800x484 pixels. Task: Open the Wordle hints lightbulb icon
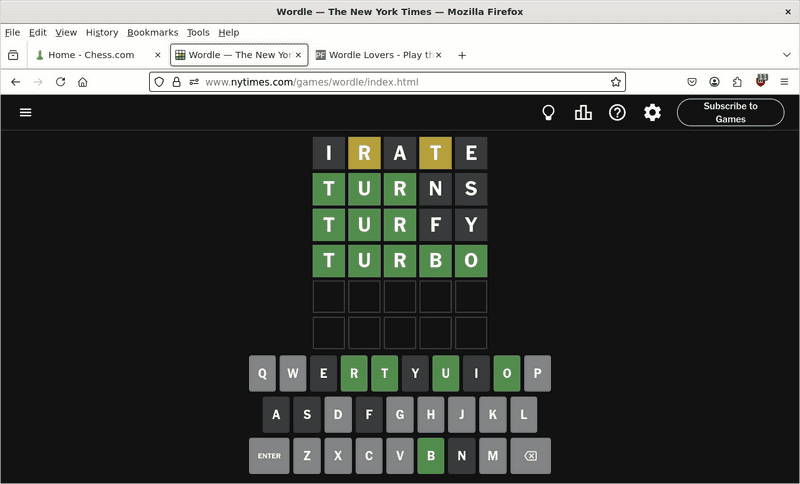point(548,112)
